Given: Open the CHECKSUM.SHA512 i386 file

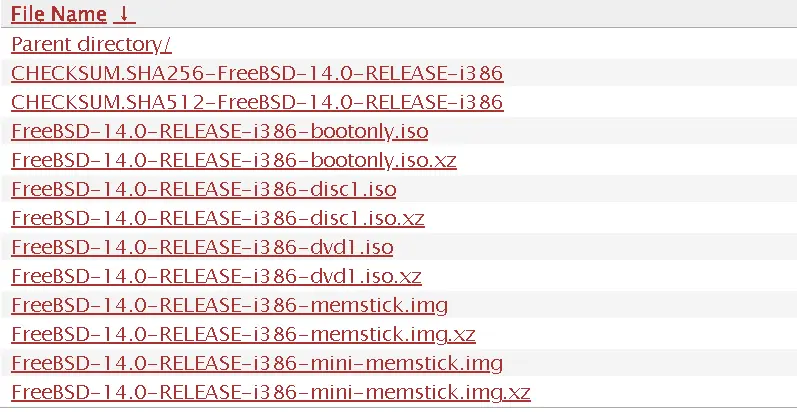Looking at the screenshot, I should tap(257, 102).
